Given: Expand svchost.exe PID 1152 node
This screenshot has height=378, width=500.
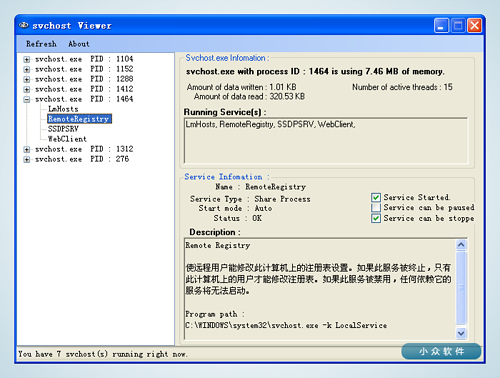Looking at the screenshot, I should coord(27,69).
